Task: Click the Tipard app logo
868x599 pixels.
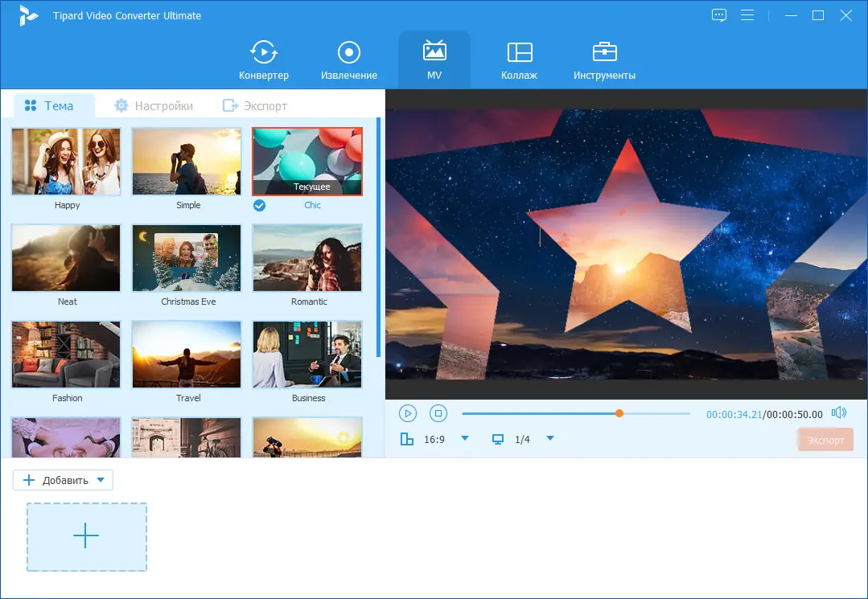Action: coord(27,15)
